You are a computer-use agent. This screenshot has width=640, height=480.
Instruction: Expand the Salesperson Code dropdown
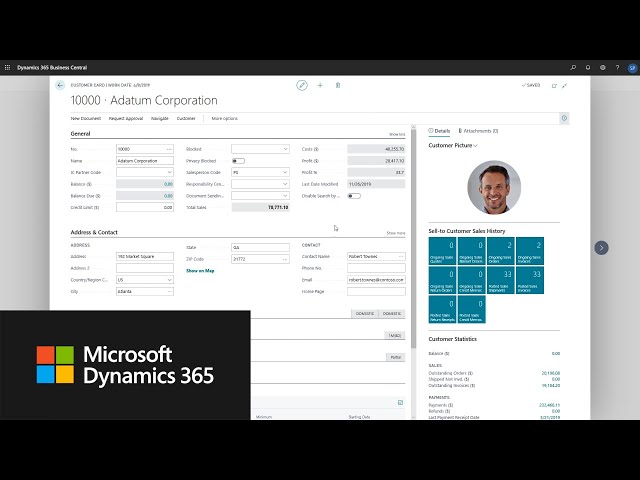[x=260, y=172]
